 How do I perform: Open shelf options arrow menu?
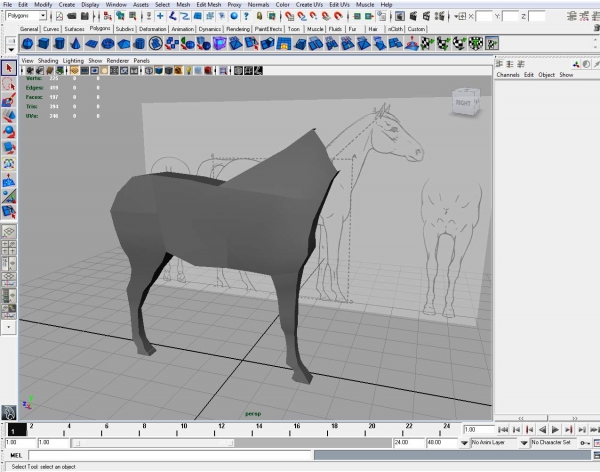pyautogui.click(x=11, y=50)
